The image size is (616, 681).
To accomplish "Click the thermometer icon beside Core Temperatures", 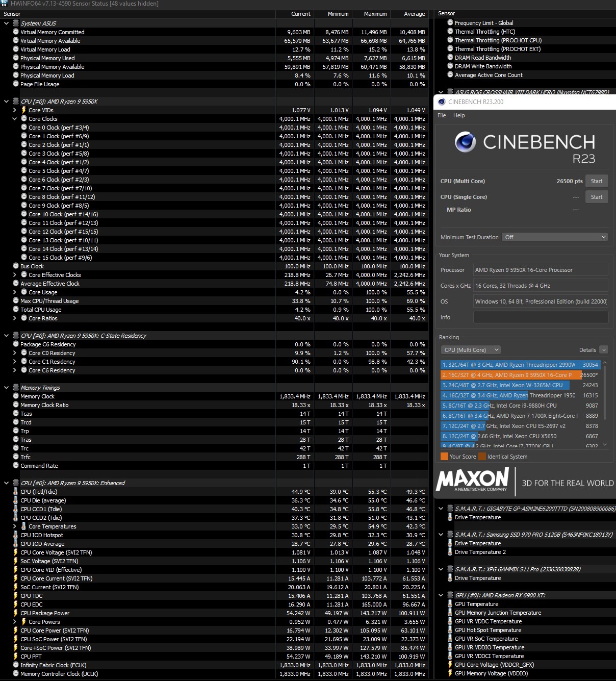I will (23, 526).
